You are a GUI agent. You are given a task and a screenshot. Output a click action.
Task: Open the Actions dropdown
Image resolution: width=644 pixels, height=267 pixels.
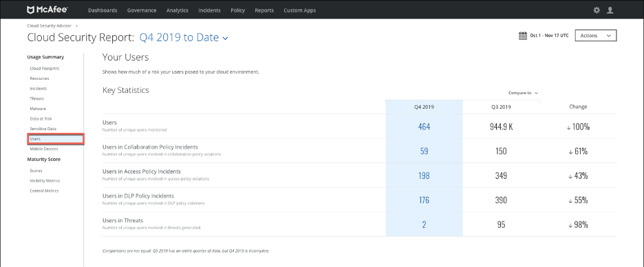596,36
